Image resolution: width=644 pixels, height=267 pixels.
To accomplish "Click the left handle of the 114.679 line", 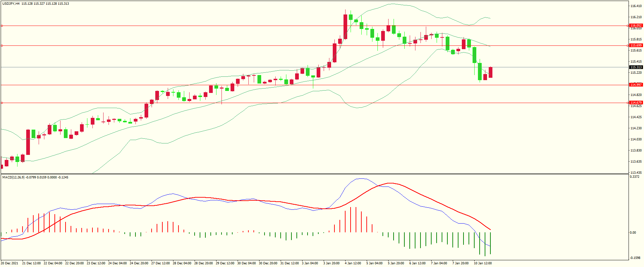I will pos(2,103).
